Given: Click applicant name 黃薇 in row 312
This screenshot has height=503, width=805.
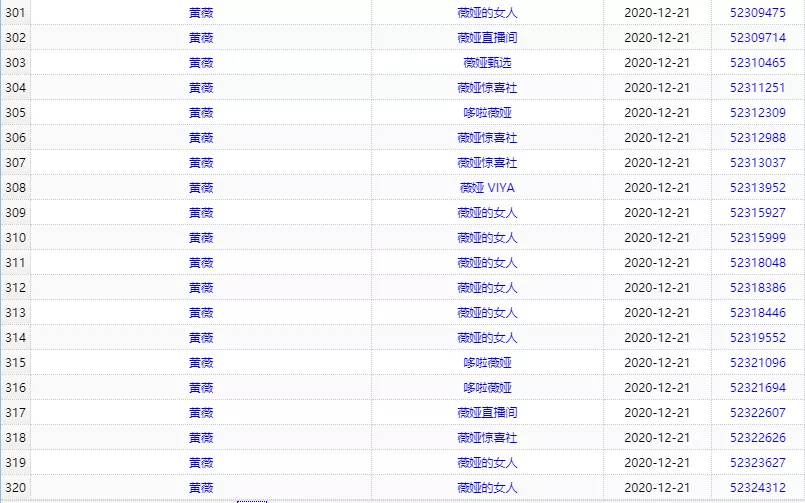Looking at the screenshot, I should (x=201, y=287).
